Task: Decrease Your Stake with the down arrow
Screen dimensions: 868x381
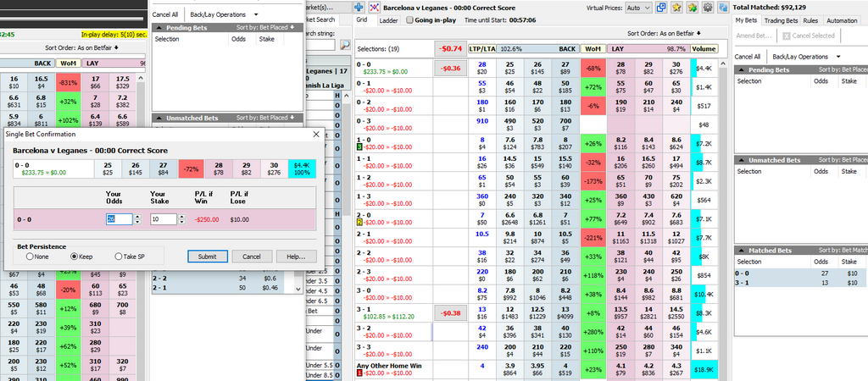Action: click(181, 222)
